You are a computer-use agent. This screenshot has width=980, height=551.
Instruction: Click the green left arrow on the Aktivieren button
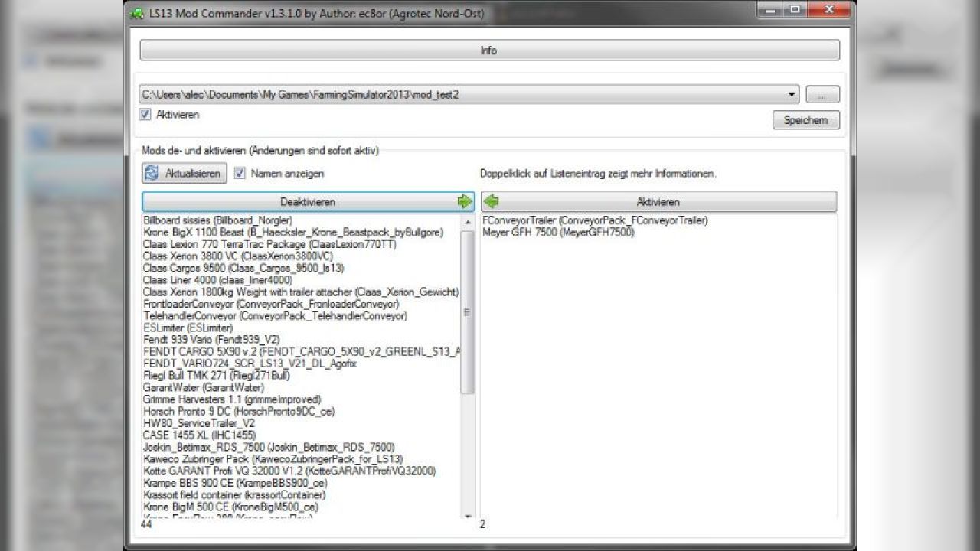point(492,202)
